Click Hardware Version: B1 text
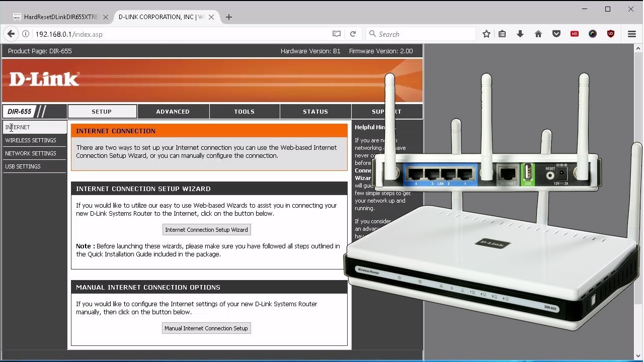The image size is (644, 362). [310, 51]
